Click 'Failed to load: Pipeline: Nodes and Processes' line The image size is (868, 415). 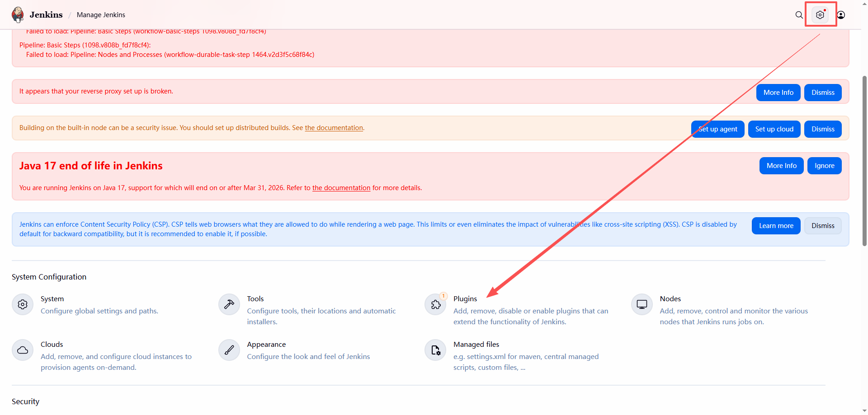(x=170, y=55)
